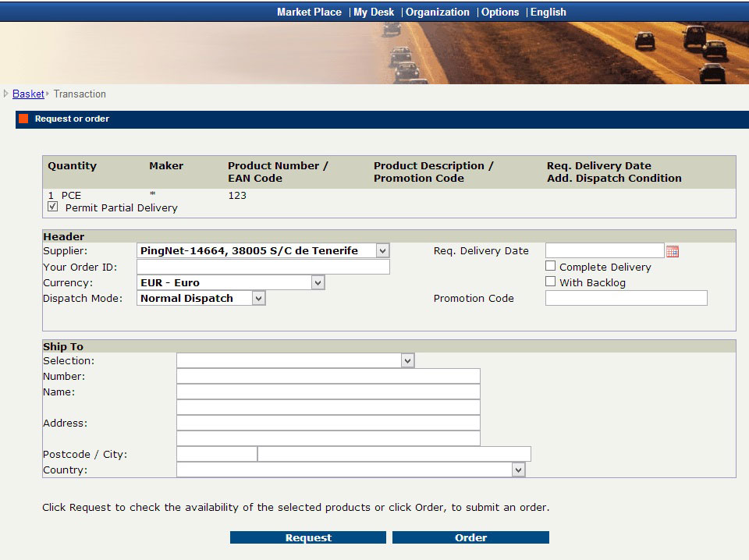The height and width of the screenshot is (560, 749).
Task: Click the first Name input field
Action: tap(328, 392)
